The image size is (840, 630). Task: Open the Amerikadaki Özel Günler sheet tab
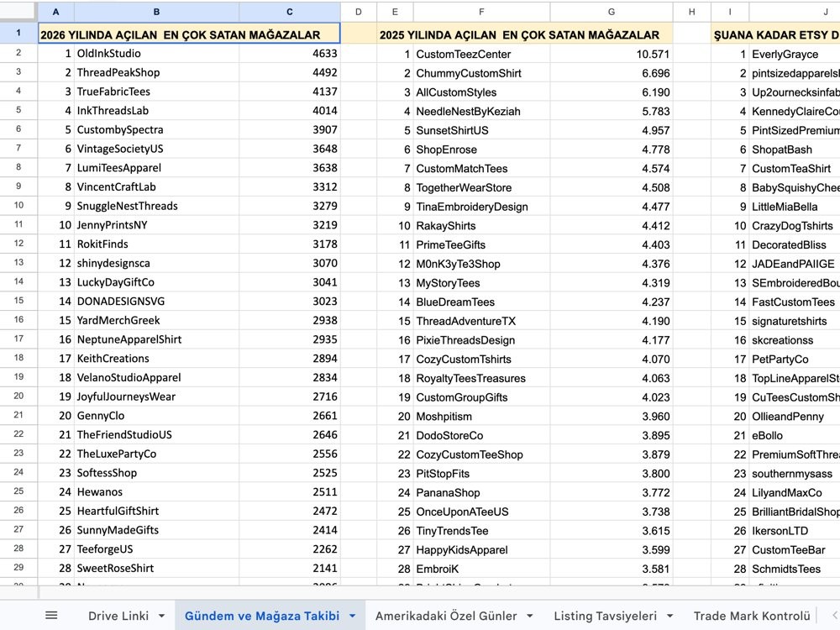point(446,616)
